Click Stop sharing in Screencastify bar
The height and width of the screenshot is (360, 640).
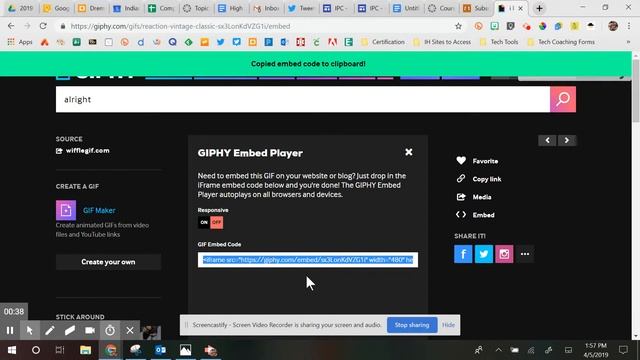point(412,325)
